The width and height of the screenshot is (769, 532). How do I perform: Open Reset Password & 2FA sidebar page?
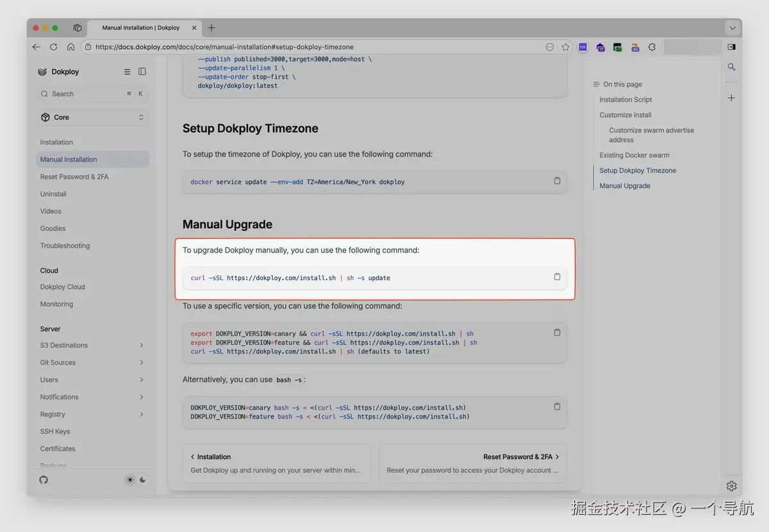[x=74, y=177]
